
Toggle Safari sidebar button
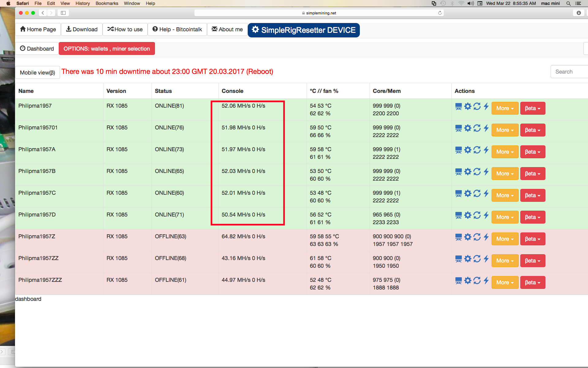point(63,13)
